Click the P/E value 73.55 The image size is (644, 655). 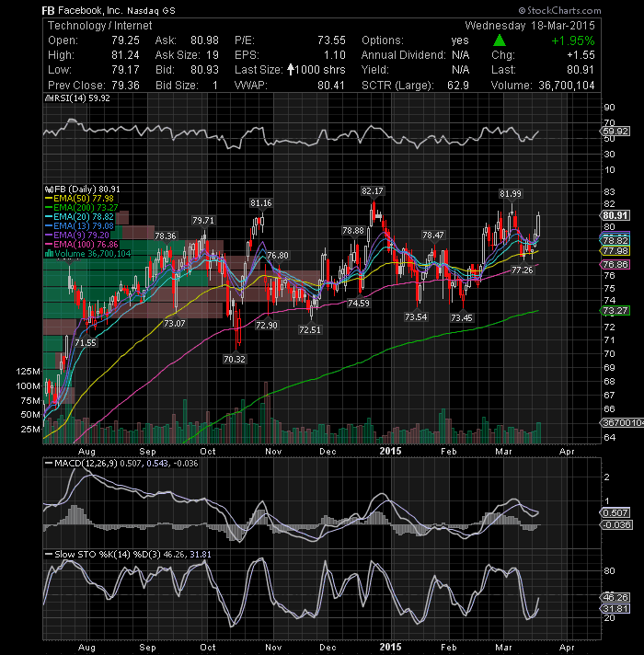pyautogui.click(x=331, y=40)
